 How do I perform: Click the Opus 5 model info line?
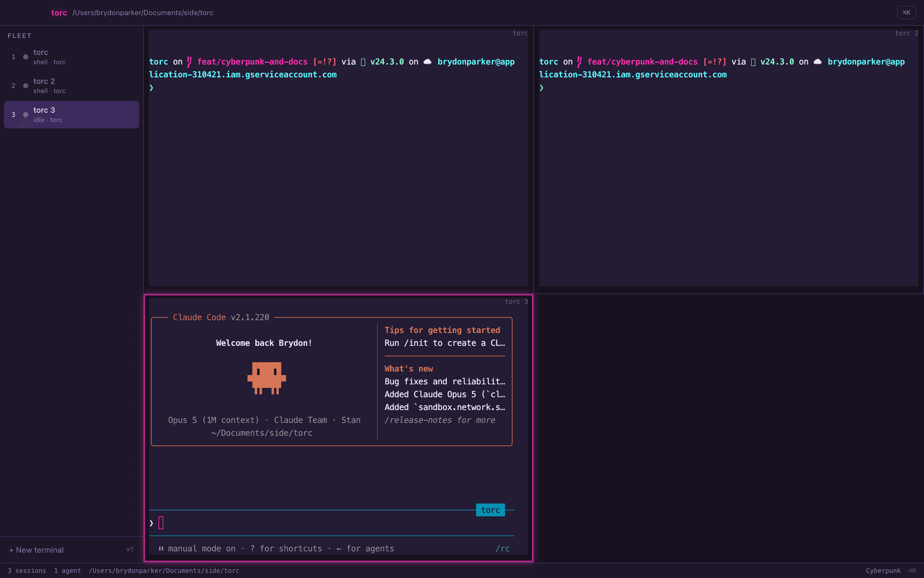[x=264, y=420]
